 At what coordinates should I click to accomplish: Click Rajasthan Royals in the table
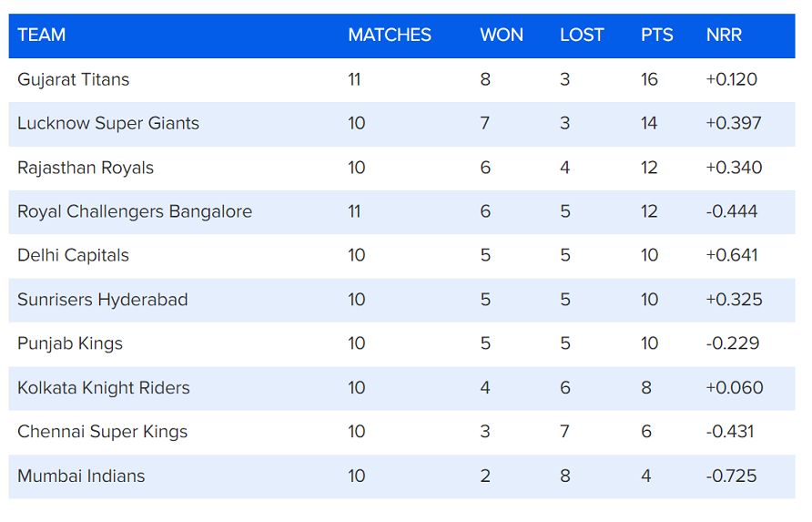coord(85,168)
